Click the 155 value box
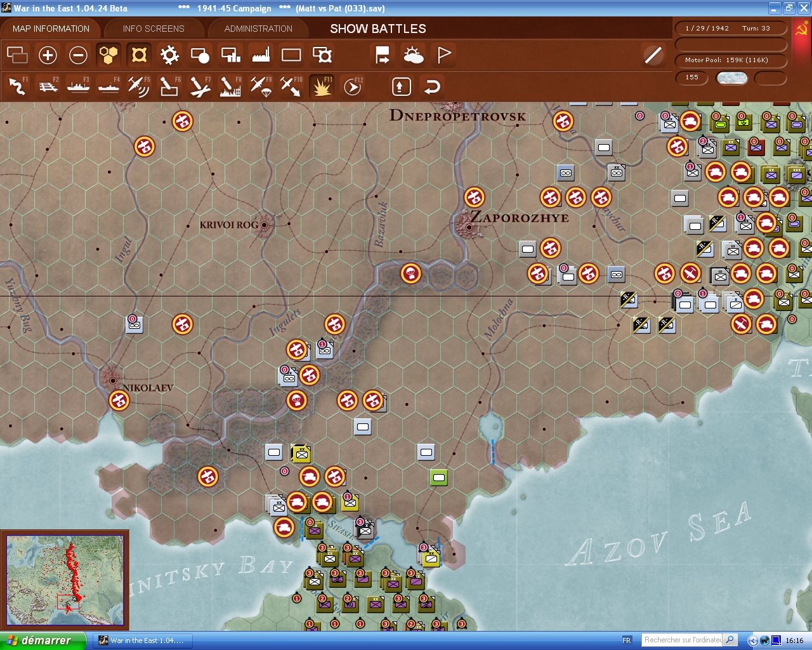The height and width of the screenshot is (650, 812). (693, 77)
